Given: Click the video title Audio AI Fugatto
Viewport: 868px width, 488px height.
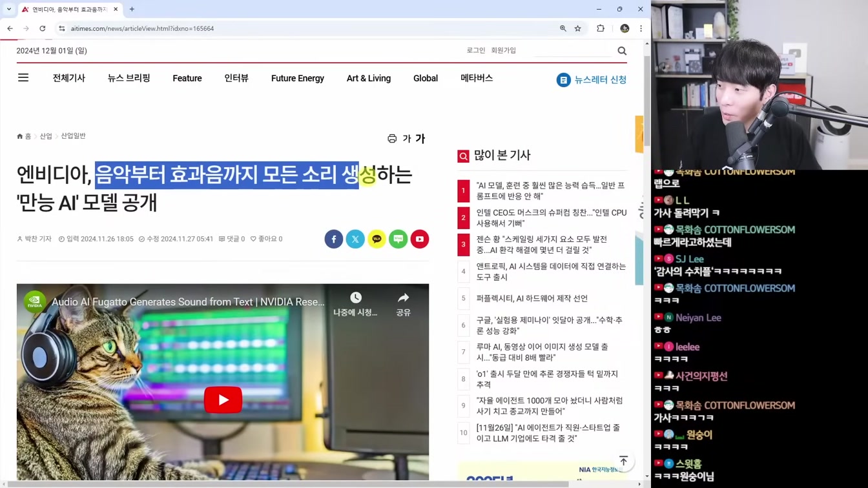Looking at the screenshot, I should (x=188, y=302).
